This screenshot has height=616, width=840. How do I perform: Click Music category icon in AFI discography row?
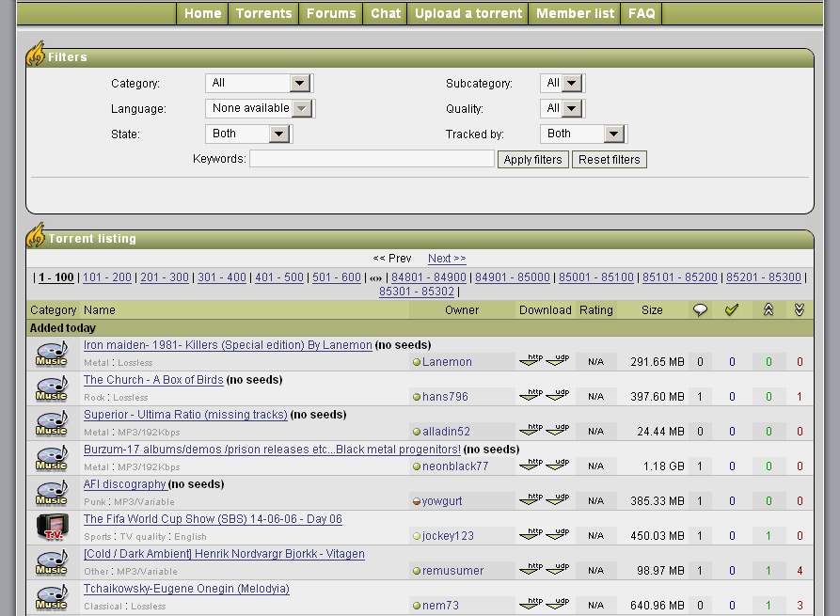click(52, 494)
